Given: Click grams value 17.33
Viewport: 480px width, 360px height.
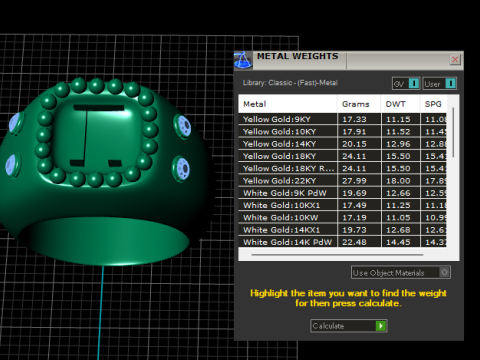Looking at the screenshot, I should 354,119.
